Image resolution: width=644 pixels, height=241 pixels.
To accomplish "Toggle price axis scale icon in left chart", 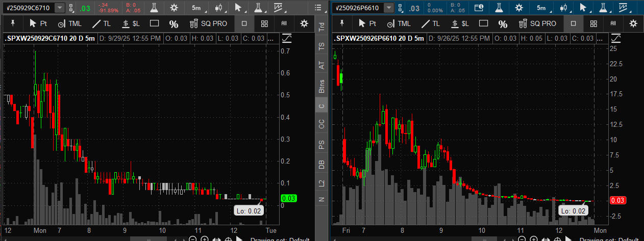I will point(287,39).
